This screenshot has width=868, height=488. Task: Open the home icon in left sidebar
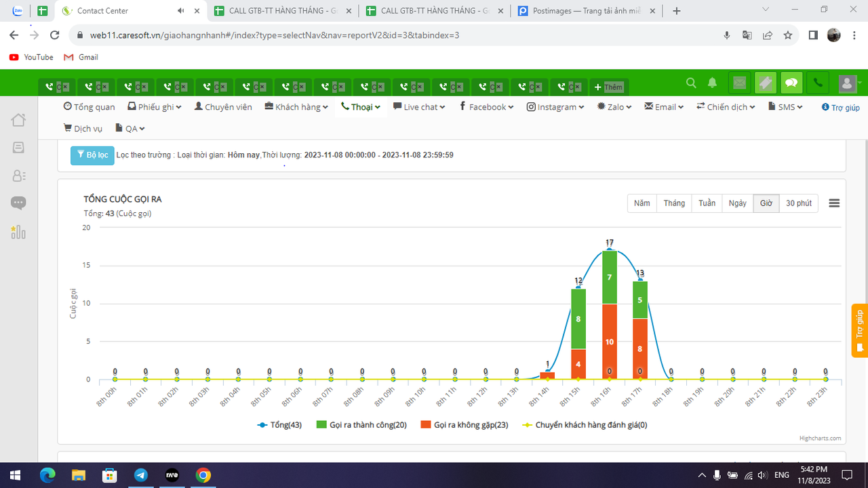click(x=18, y=120)
